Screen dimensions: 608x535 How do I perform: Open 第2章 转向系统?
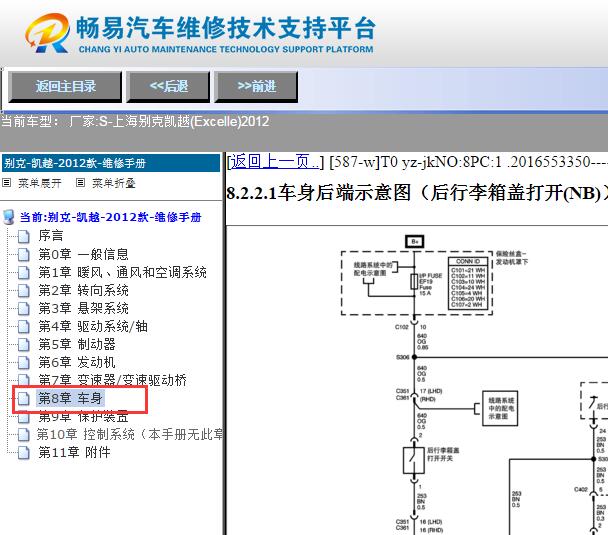click(x=83, y=290)
